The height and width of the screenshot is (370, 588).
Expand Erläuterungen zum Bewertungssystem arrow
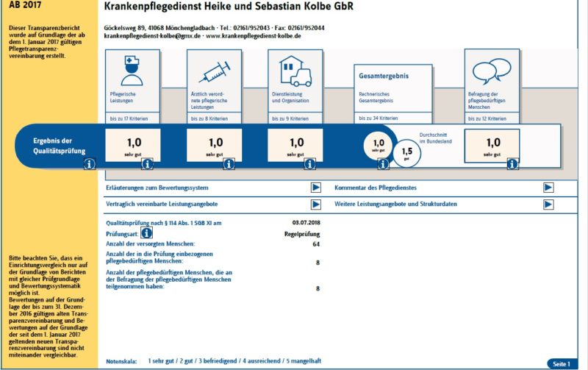[316, 188]
